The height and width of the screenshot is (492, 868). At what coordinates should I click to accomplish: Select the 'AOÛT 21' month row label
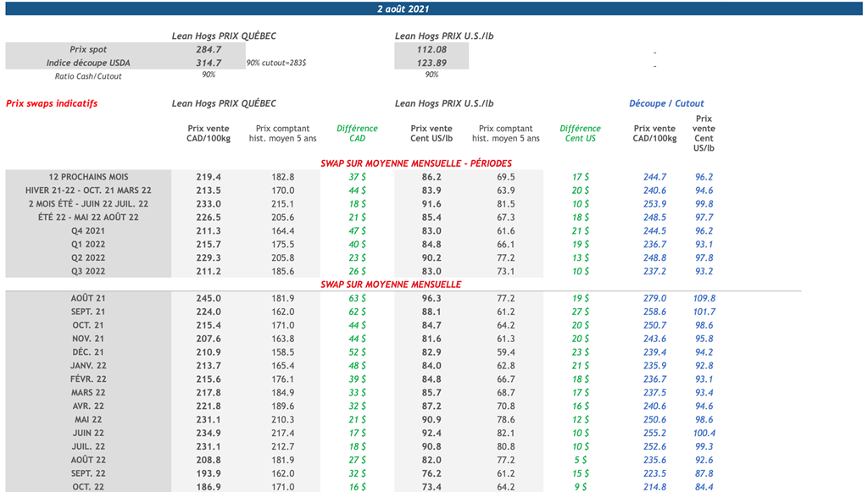click(x=88, y=299)
